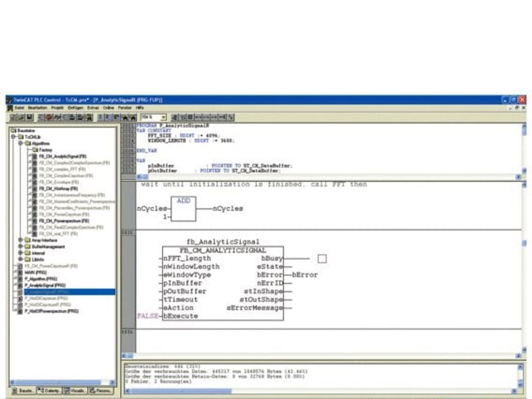Image resolution: width=532 pixels, height=399 pixels.
Task: Expand the Array Interface folder
Action: (20, 240)
